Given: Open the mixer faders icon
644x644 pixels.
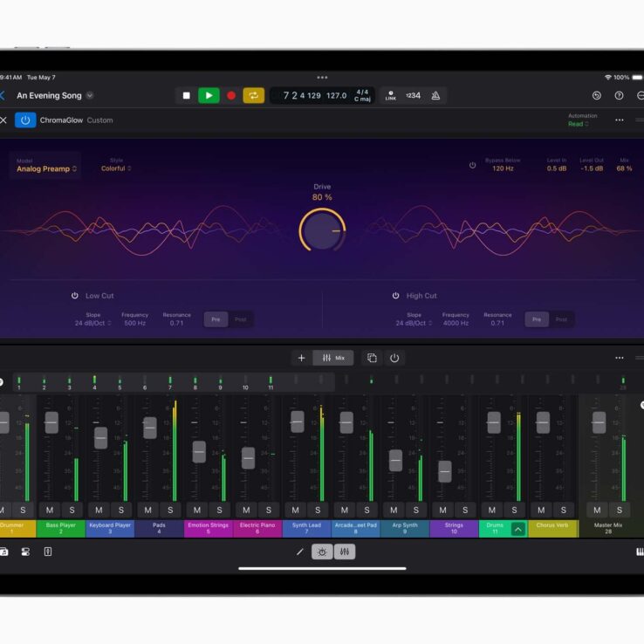Looking at the screenshot, I should pos(345,552).
